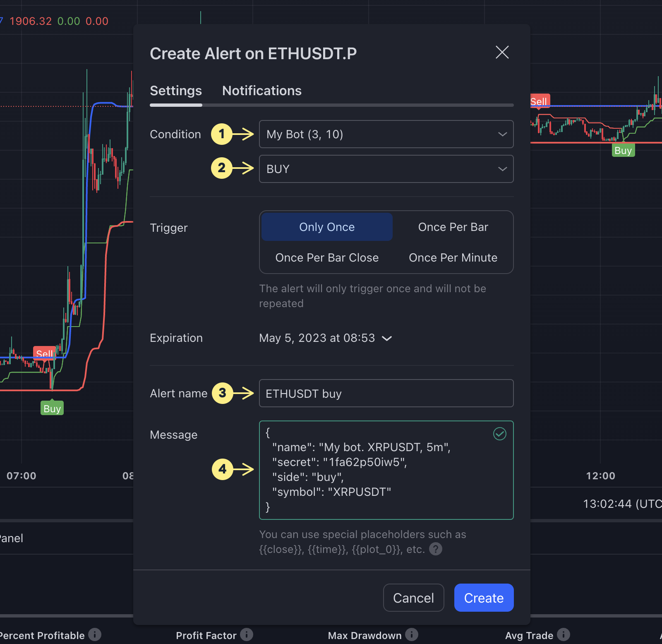Select the Once Per Bar trigger
The image size is (662, 644).
point(453,227)
